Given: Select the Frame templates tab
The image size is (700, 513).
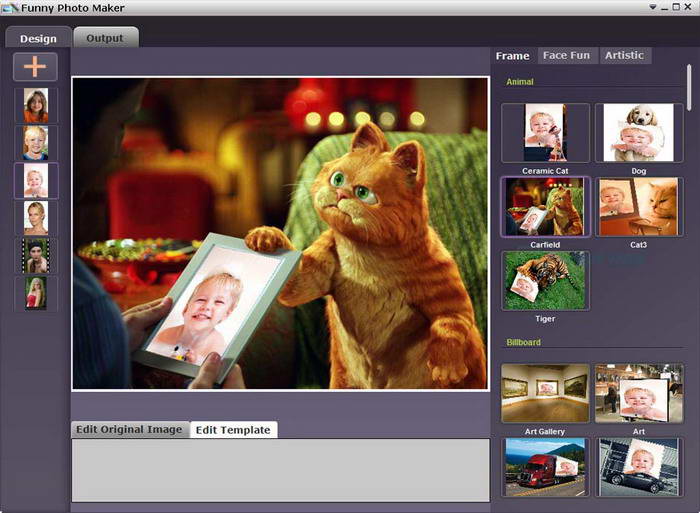Looking at the screenshot, I should [x=513, y=56].
